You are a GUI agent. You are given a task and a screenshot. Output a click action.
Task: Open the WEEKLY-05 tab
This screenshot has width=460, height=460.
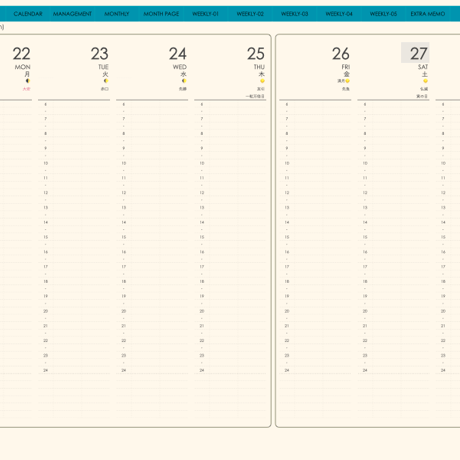click(383, 14)
